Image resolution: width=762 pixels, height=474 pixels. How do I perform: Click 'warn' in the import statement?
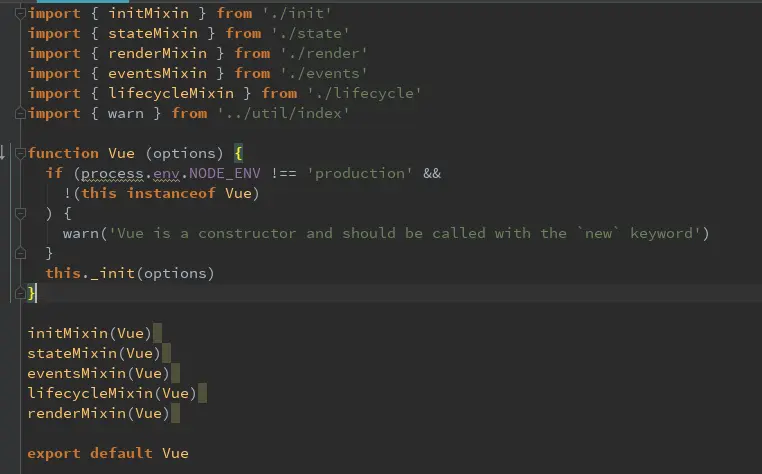pos(126,113)
